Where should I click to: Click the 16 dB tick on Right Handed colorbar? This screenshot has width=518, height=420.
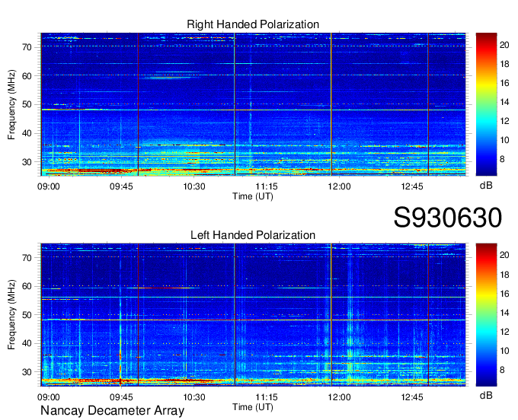pyautogui.click(x=504, y=83)
